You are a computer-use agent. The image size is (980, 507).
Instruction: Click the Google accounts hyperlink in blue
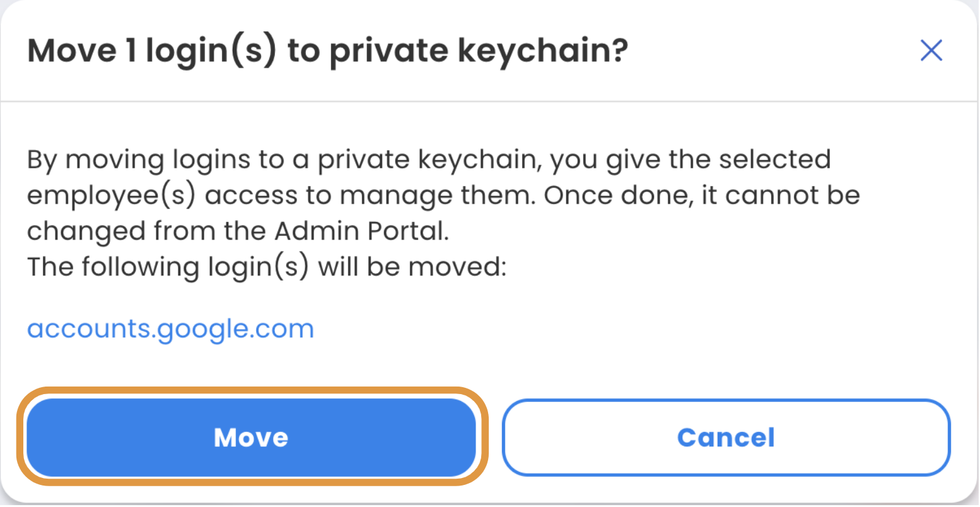pos(170,329)
